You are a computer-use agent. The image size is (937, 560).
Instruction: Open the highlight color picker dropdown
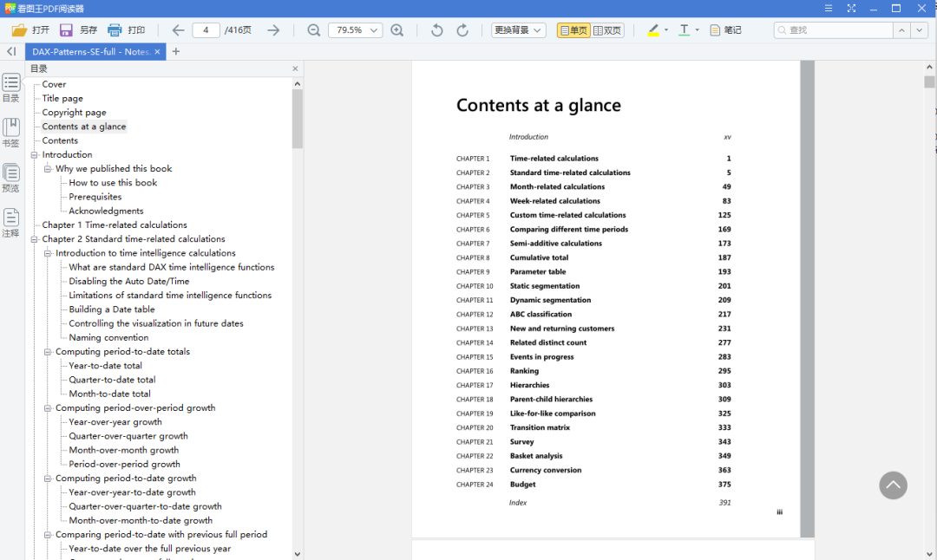pyautogui.click(x=666, y=30)
